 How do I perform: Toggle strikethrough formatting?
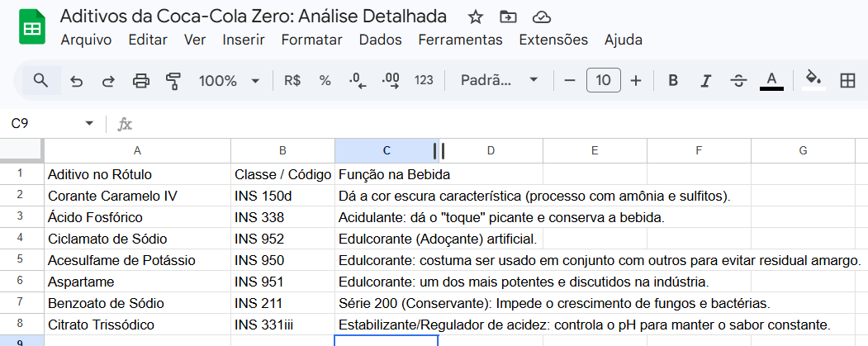[738, 80]
